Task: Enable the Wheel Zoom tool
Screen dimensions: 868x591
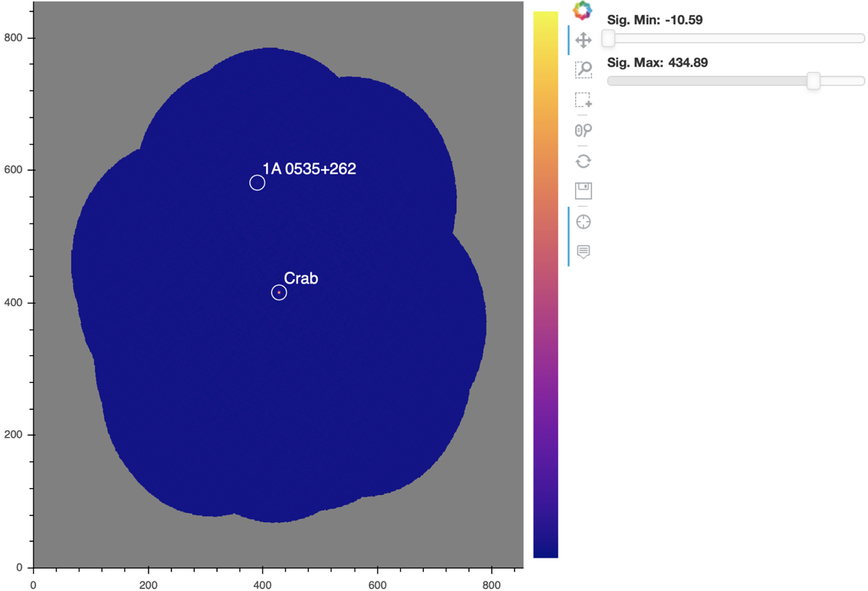Action: 583,130
